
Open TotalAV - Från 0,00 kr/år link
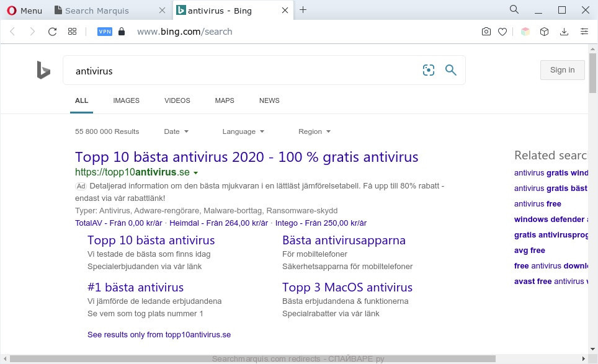click(118, 223)
